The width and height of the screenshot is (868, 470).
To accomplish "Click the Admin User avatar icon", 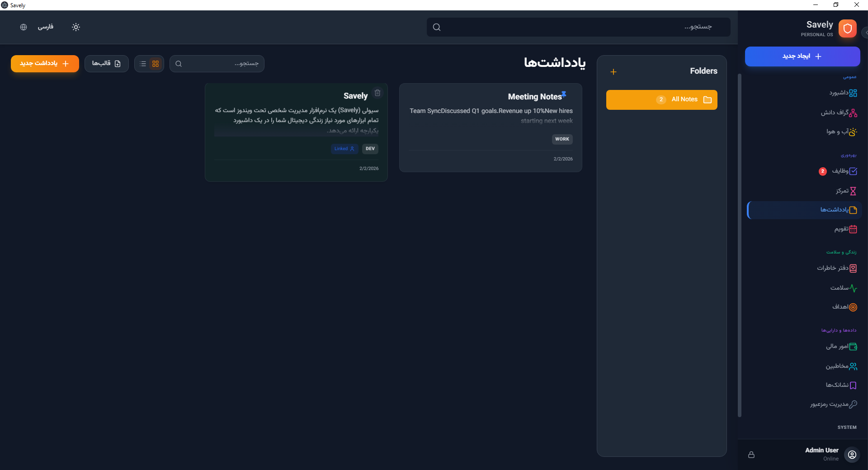I will pyautogui.click(x=852, y=455).
